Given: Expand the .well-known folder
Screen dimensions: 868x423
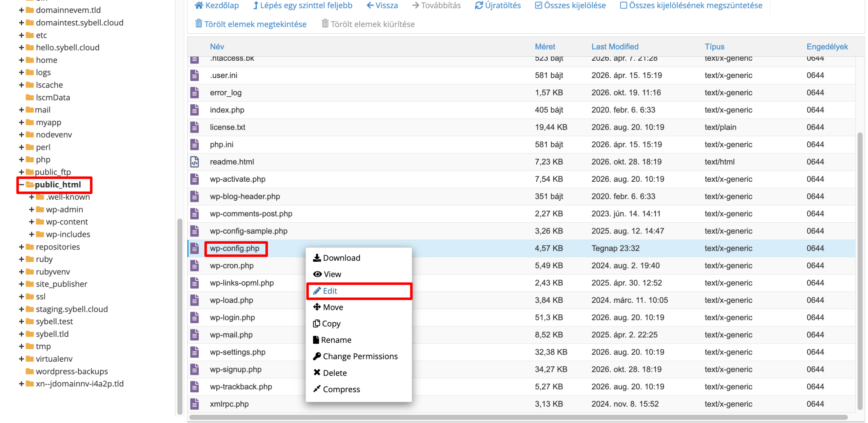Looking at the screenshot, I should pyautogui.click(x=32, y=197).
